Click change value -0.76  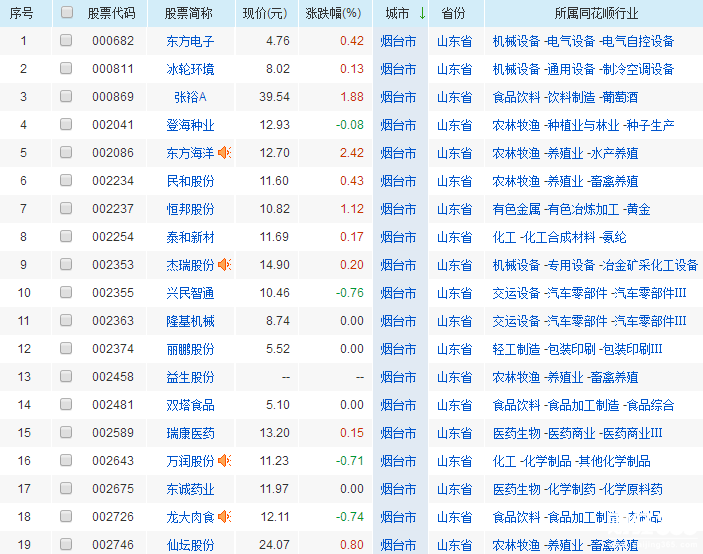tap(350, 293)
